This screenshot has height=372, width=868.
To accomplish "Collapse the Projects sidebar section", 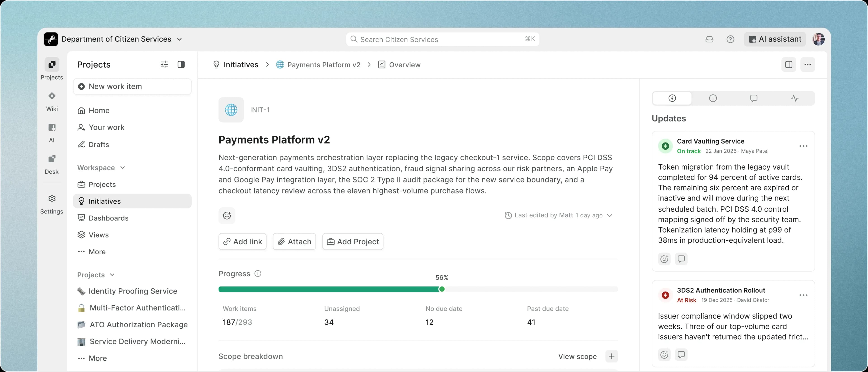I will click(112, 275).
